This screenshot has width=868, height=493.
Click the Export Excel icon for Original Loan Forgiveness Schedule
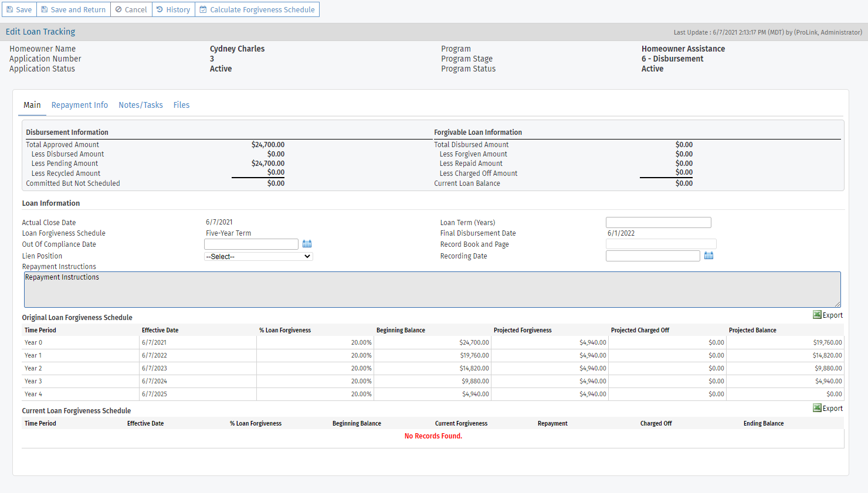[x=816, y=314]
